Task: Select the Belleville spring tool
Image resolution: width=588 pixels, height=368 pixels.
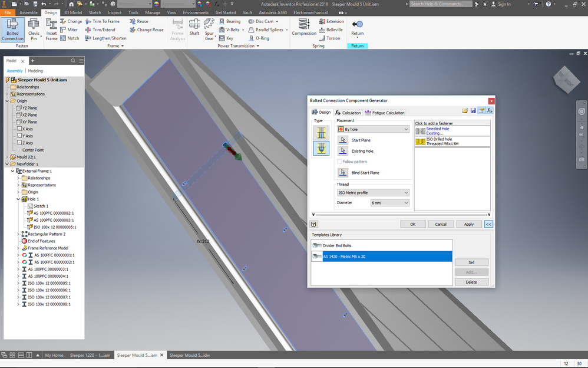Action: (x=331, y=29)
